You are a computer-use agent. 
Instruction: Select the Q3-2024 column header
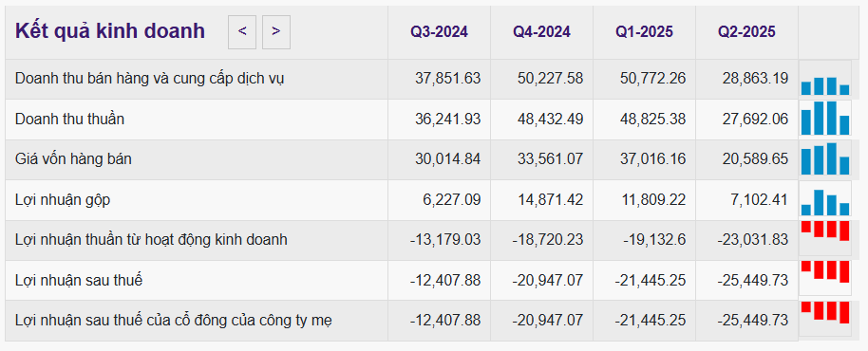439,32
